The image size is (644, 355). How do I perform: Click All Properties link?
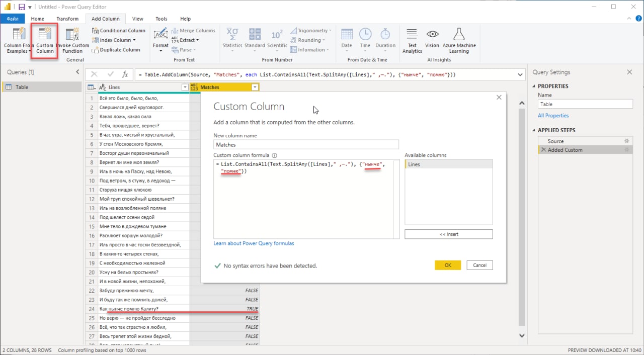click(x=553, y=116)
